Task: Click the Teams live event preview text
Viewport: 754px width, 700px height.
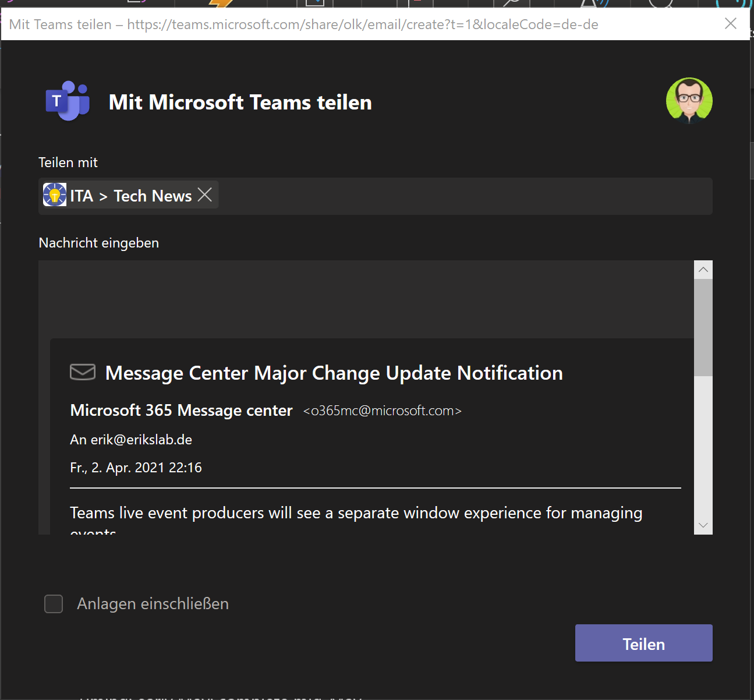Action: [x=356, y=513]
